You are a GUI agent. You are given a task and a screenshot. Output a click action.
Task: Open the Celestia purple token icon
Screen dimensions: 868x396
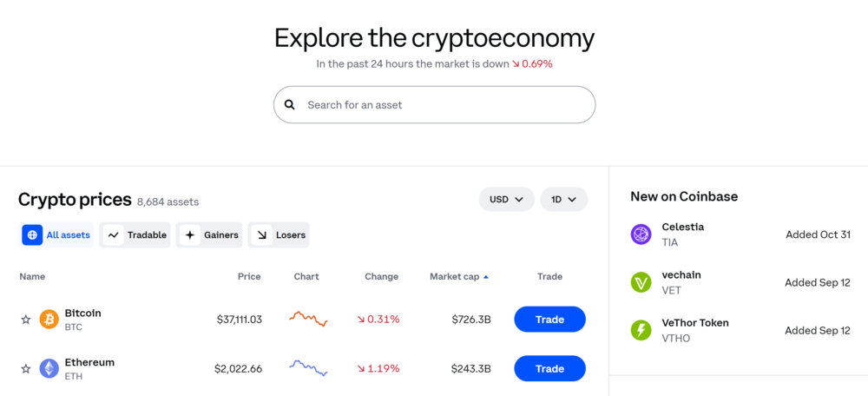(x=641, y=234)
